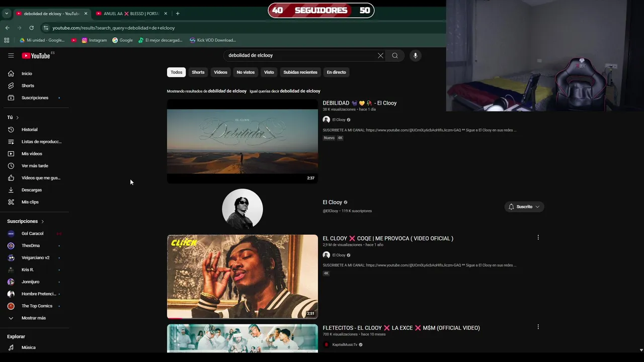Open Veigarciano v2 subscription
This screenshot has width=644, height=362.
point(34,257)
